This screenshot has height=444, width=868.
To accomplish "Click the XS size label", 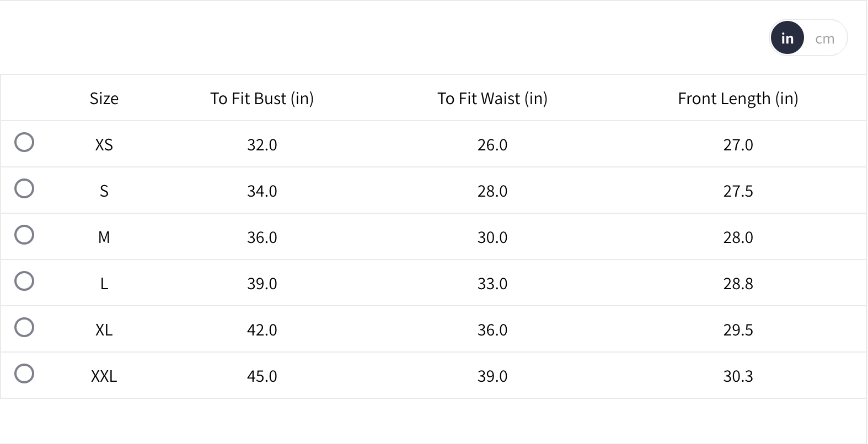I will coord(104,145).
